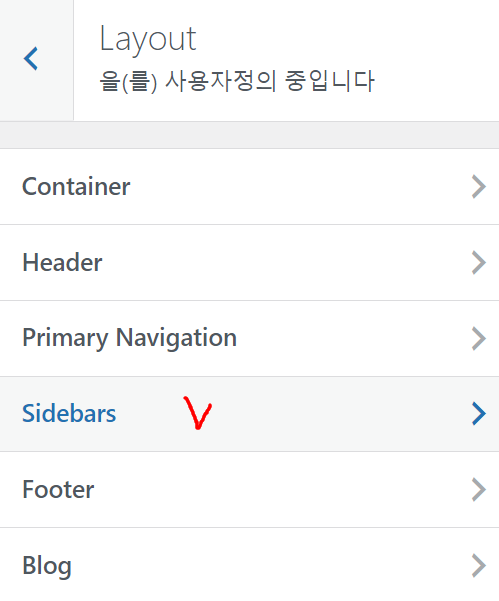This screenshot has width=499, height=601.
Task: Expand the Primary Navigation section
Action: pyautogui.click(x=250, y=338)
